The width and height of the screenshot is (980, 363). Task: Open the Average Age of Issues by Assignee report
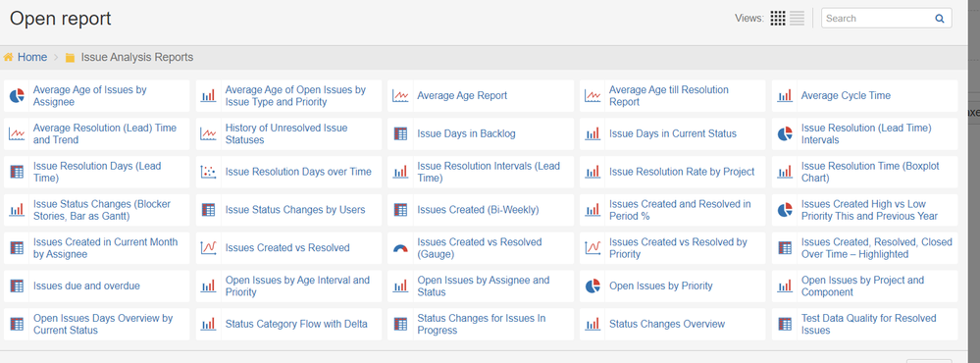(x=90, y=95)
